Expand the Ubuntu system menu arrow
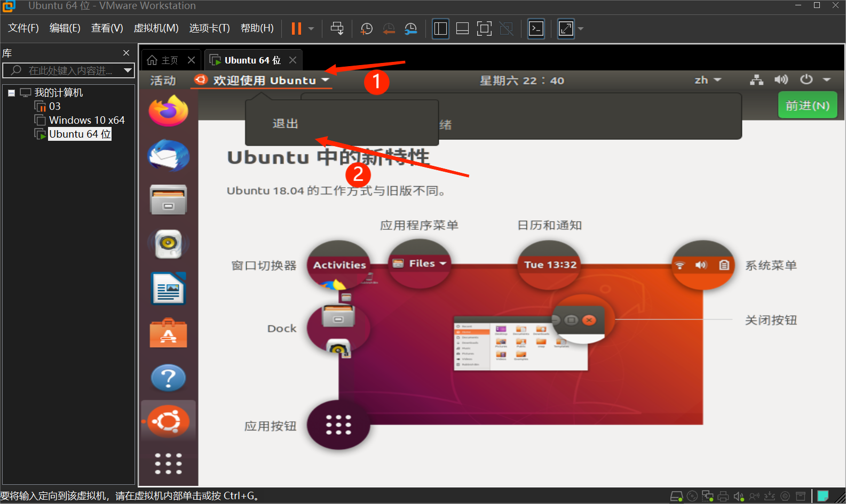The width and height of the screenshot is (846, 504). click(827, 80)
